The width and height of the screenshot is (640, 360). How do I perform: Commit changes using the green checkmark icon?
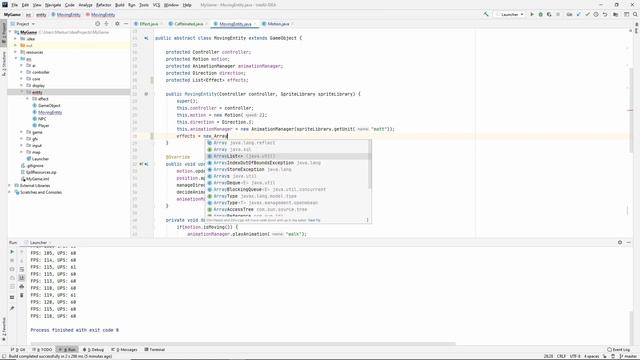point(587,14)
